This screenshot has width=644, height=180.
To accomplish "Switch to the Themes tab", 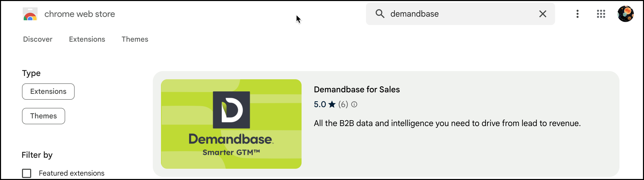I will point(135,39).
